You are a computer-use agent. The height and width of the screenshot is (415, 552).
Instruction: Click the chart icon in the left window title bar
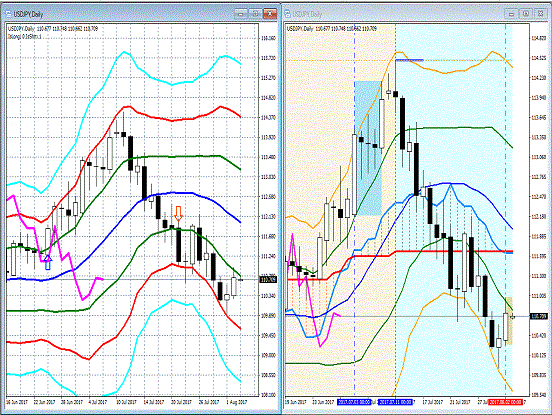click(x=8, y=14)
